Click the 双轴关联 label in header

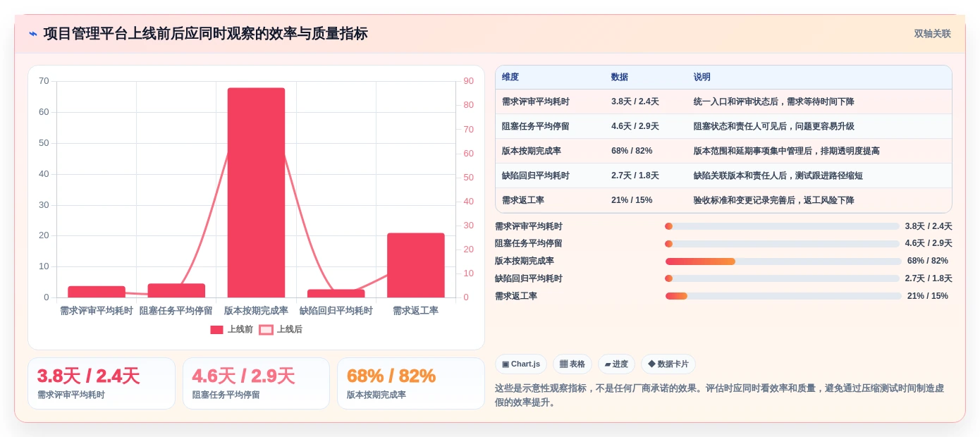[x=932, y=34]
